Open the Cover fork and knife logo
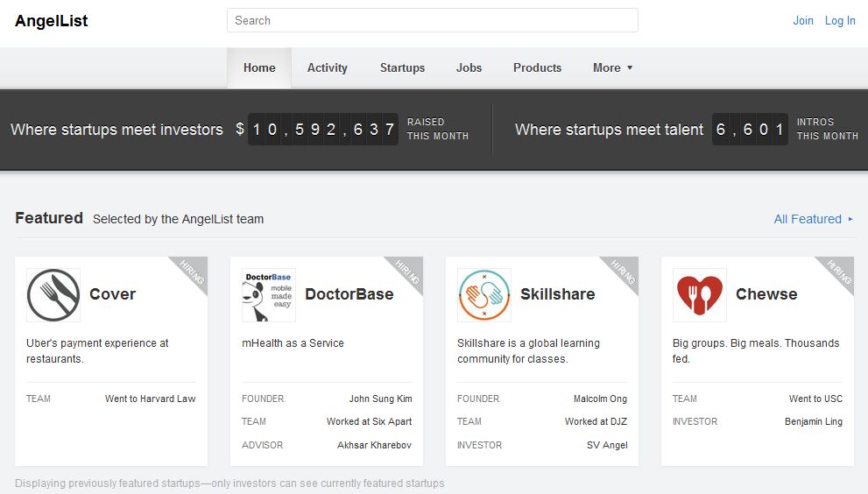Image resolution: width=868 pixels, height=494 pixels. [53, 295]
